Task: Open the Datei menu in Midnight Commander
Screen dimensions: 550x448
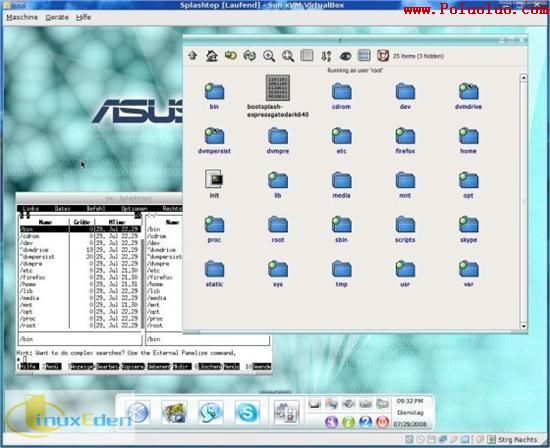Action: [x=63, y=208]
